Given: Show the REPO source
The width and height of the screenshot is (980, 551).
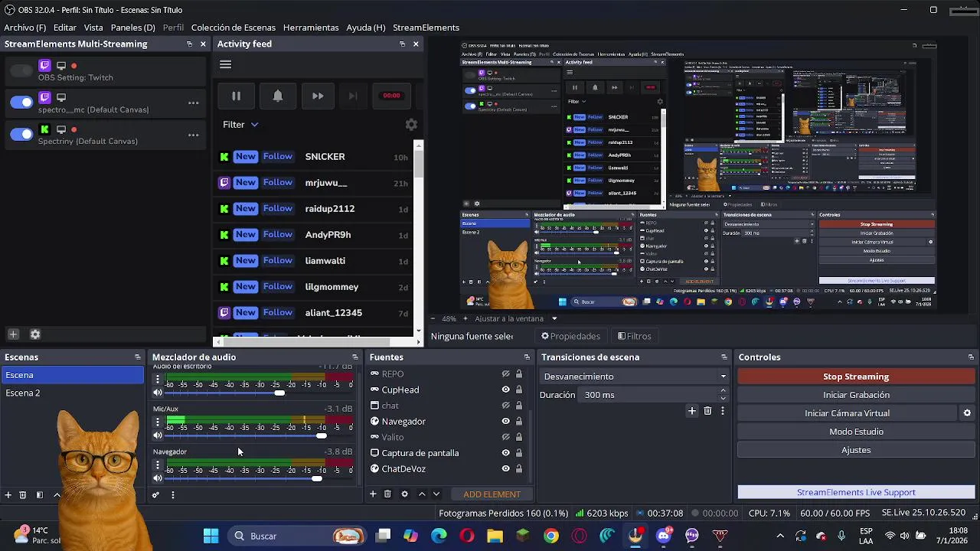Looking at the screenshot, I should (505, 374).
